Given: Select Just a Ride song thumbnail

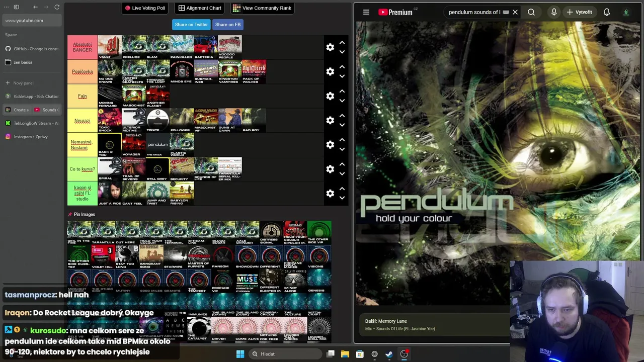Looking at the screenshot, I should [x=110, y=194].
